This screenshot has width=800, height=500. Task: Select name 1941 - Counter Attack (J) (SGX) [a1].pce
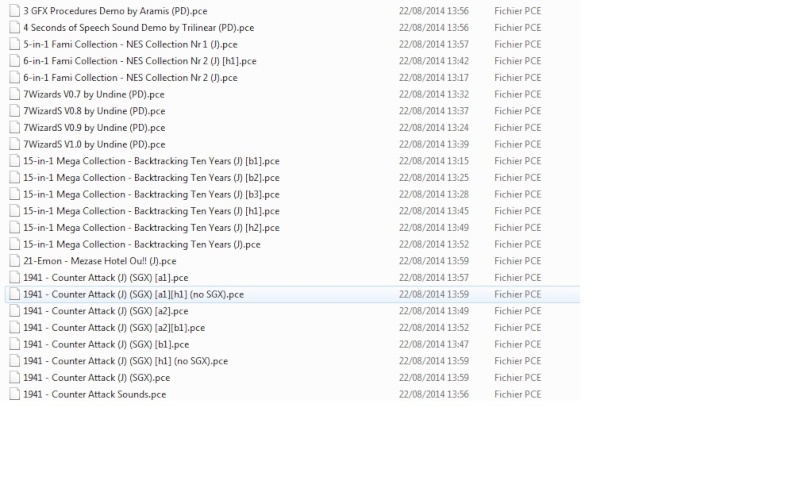click(x=106, y=278)
